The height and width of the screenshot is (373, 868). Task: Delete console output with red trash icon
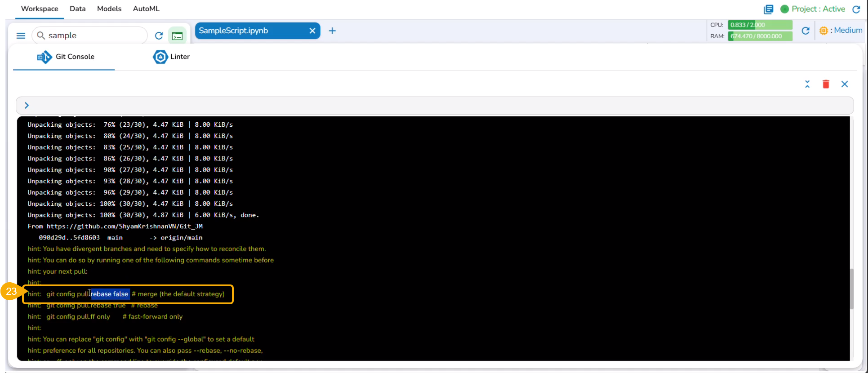[x=826, y=84]
